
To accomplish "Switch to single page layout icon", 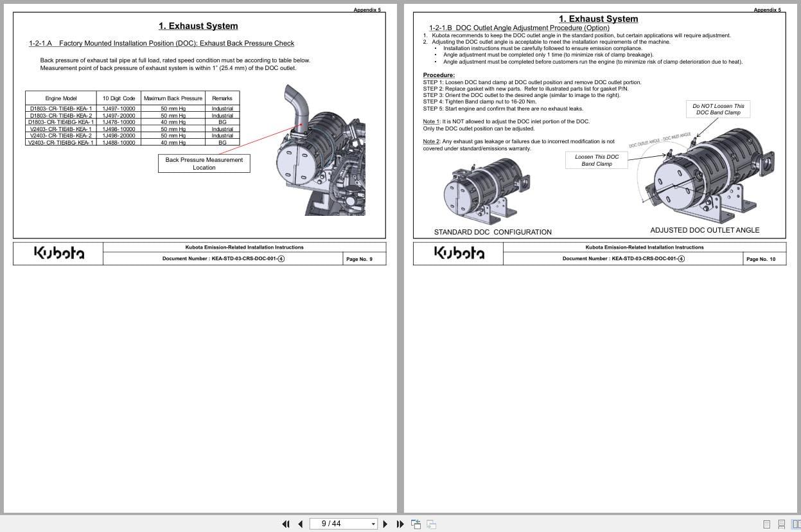I will point(766,524).
